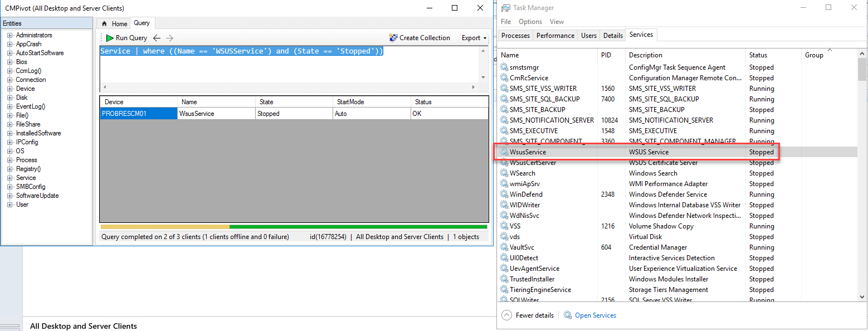Viewport: 868px width, 331px height.
Task: Expand the SoftwareUpdate entity node
Action: point(10,196)
